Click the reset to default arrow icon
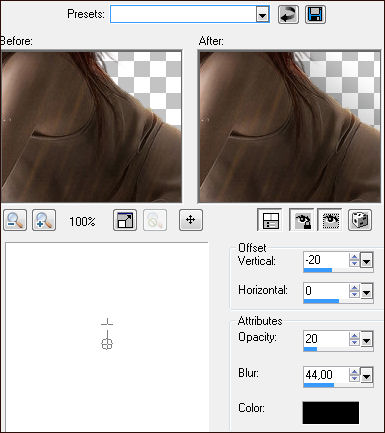This screenshot has width=385, height=433. (x=288, y=15)
